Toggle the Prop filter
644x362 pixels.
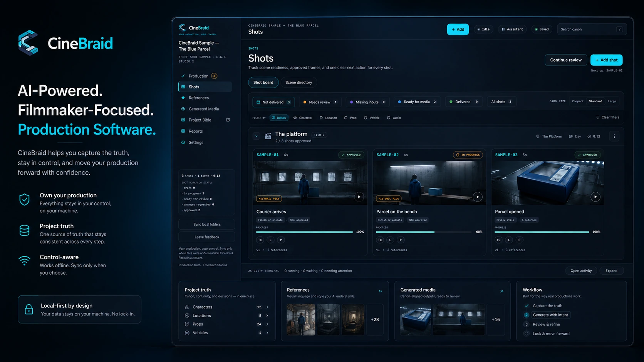pos(350,118)
